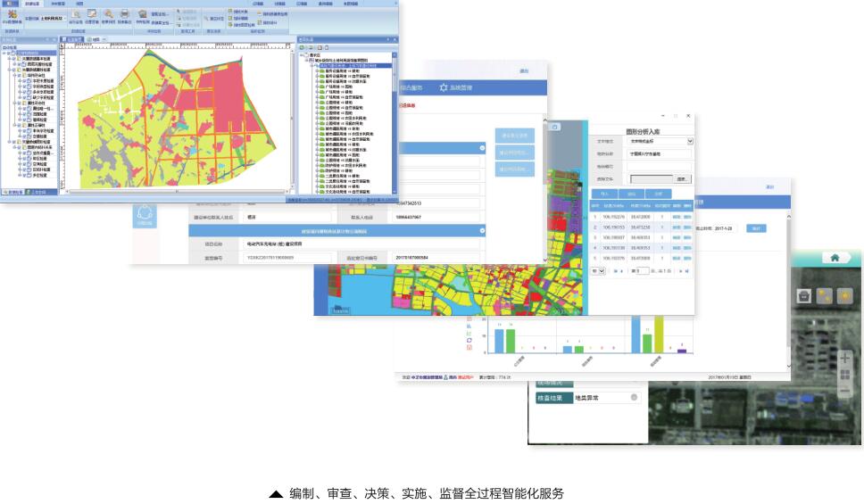Open dropdown arrow beside the GIS map tab
Viewport: 864px width, 504px height.
click(x=106, y=39)
